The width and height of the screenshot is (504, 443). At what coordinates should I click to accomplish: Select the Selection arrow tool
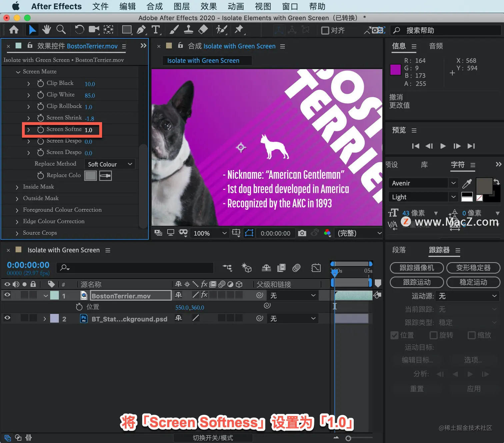(32, 30)
